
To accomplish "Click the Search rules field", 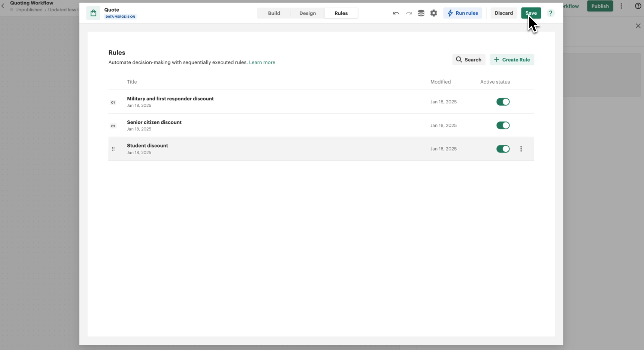I will (469, 60).
